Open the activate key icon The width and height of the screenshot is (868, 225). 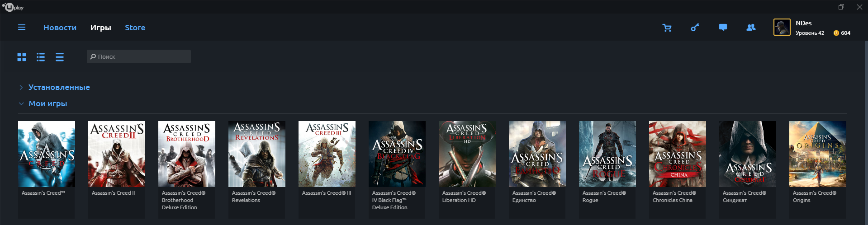pos(695,28)
